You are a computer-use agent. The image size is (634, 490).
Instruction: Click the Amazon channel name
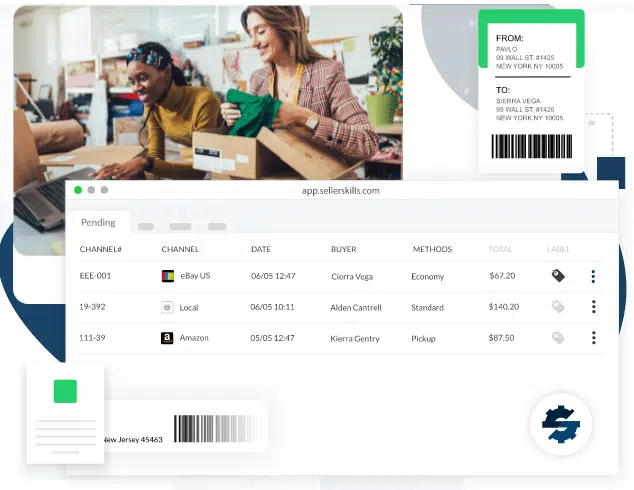pos(194,338)
